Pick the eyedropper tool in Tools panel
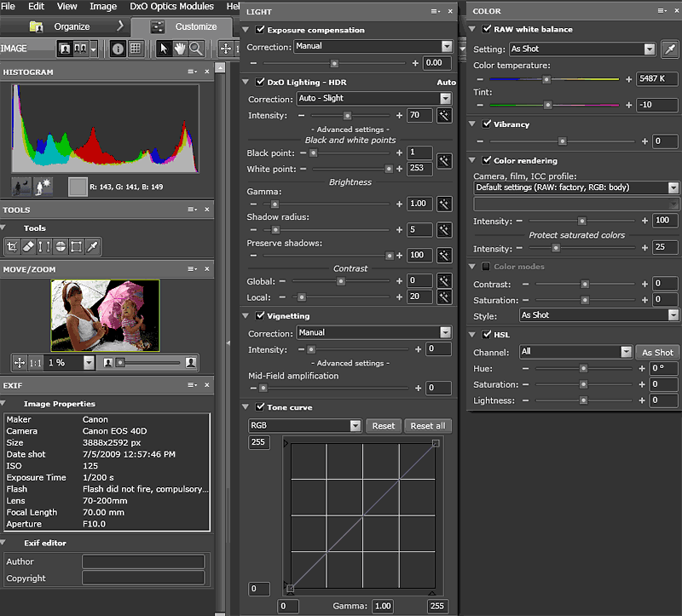Viewport: 682px width, 616px height. tap(93, 246)
